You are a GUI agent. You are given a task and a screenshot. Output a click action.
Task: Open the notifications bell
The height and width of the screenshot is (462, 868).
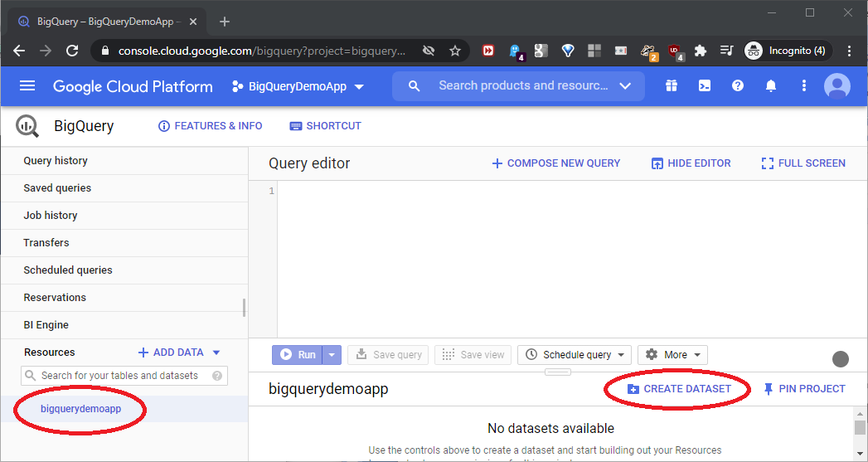770,86
